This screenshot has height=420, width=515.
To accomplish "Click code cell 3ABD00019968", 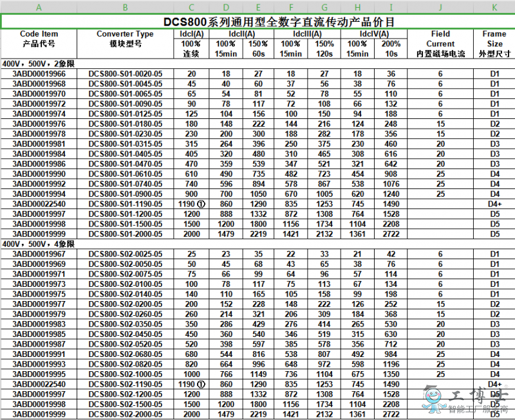I will pyautogui.click(x=39, y=84).
